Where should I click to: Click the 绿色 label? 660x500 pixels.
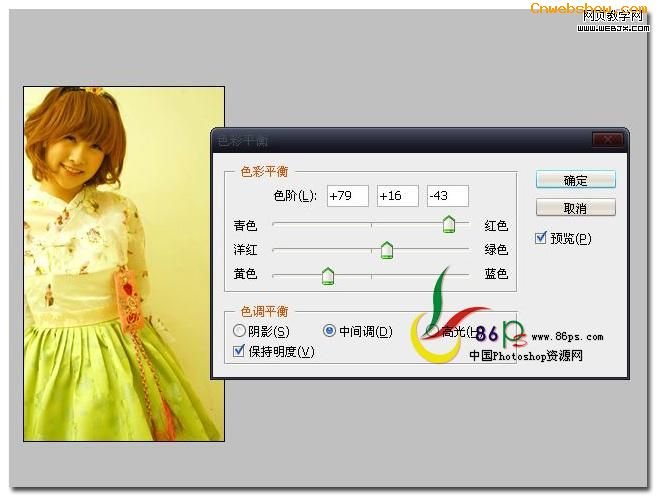(496, 250)
